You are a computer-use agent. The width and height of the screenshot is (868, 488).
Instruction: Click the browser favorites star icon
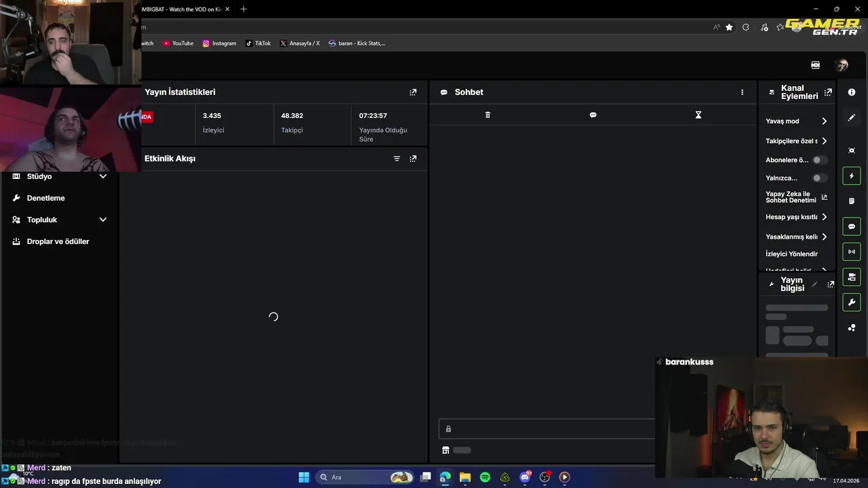[729, 27]
